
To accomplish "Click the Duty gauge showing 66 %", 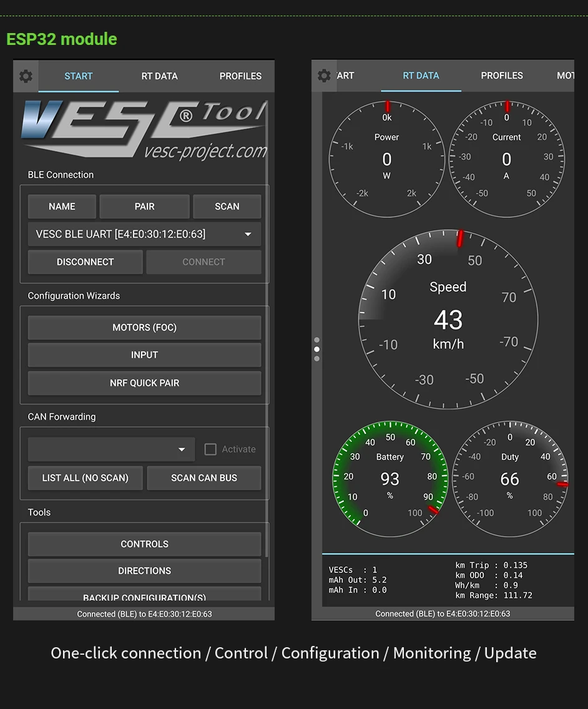I will click(x=510, y=479).
